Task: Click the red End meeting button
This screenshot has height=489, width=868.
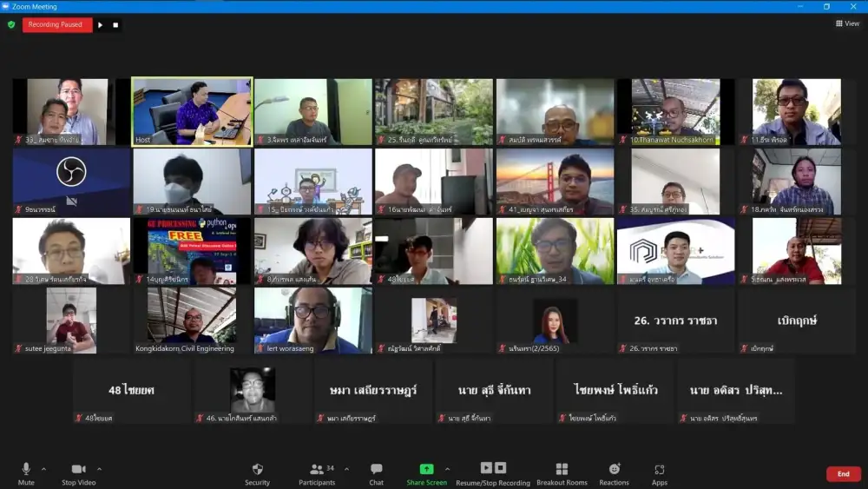Action: pyautogui.click(x=843, y=474)
